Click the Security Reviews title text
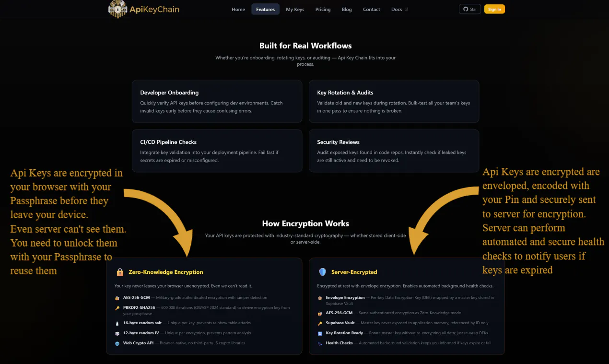Viewport: 609px width, 364px height. tap(338, 142)
